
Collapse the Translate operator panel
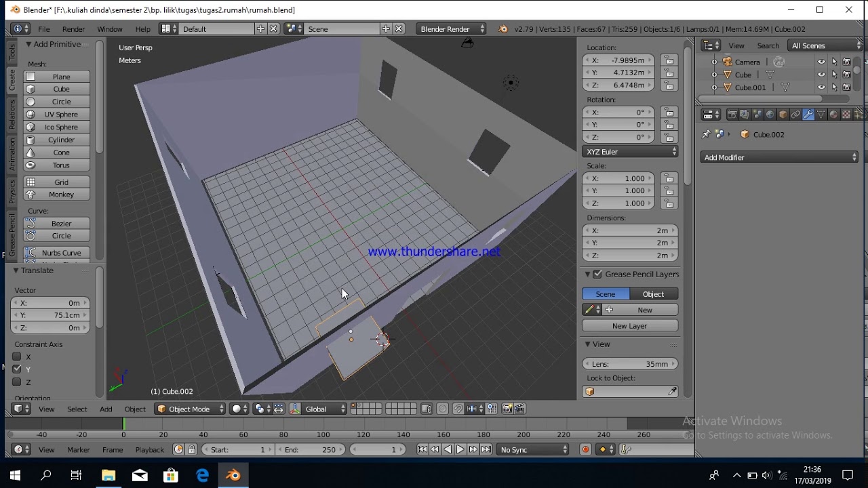pyautogui.click(x=16, y=270)
